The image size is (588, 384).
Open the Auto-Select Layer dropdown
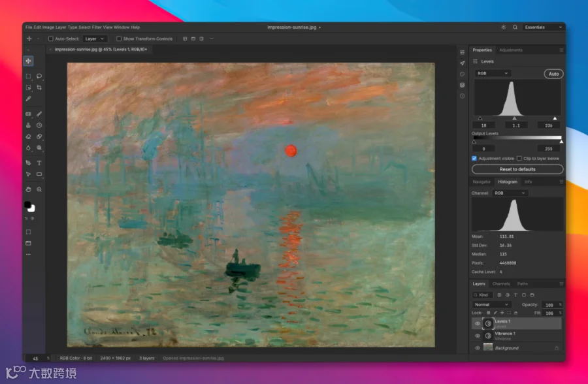coord(95,39)
